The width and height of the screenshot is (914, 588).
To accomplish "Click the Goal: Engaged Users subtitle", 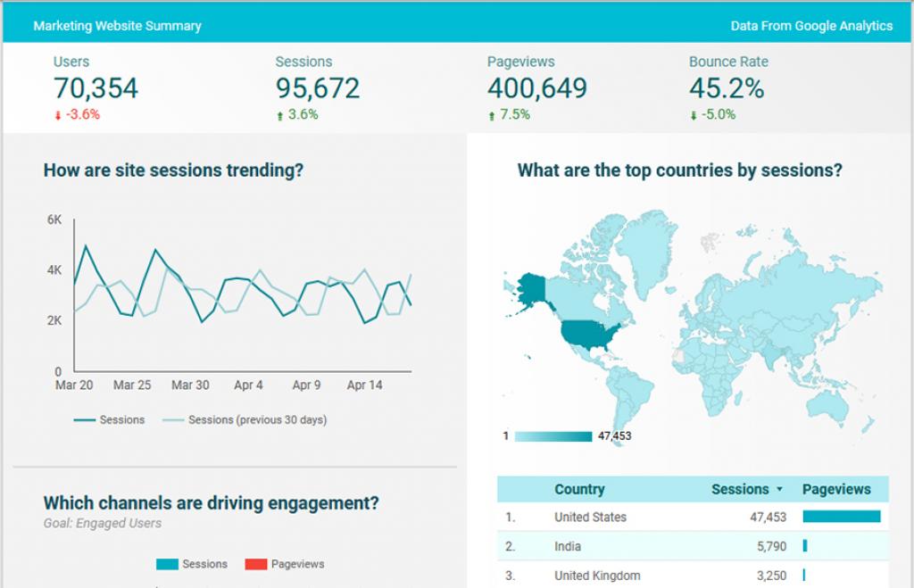I will tap(102, 524).
